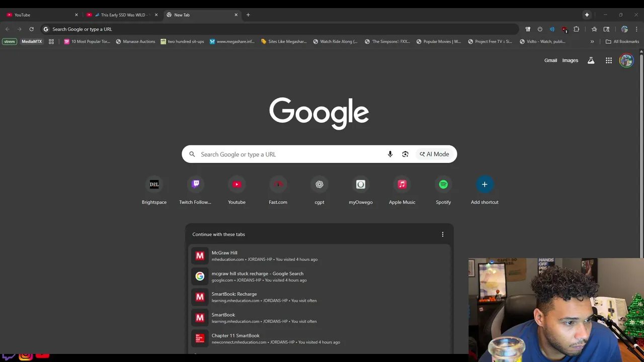Screen dimensions: 644x362
Task: Open the Sites Like Megashar... bookmark
Action: coord(284,42)
